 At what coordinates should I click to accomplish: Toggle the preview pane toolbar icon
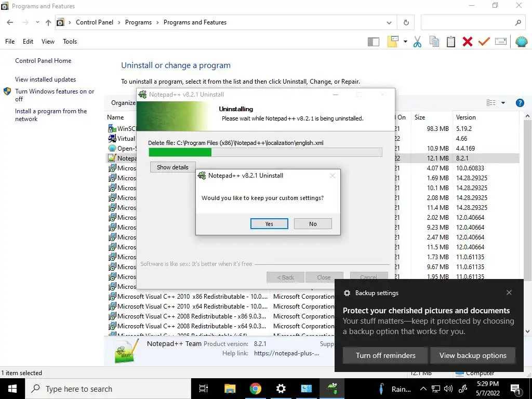click(x=373, y=42)
